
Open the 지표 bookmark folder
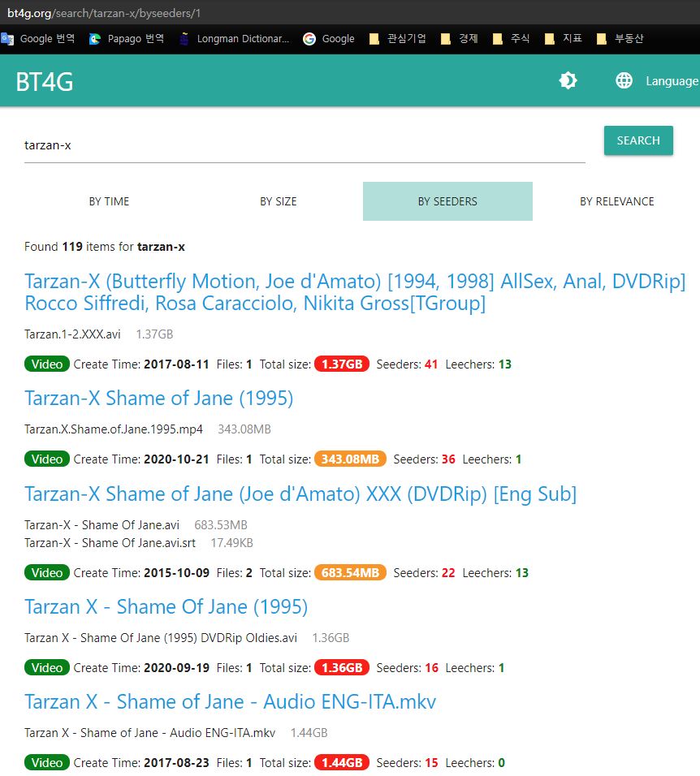pos(564,39)
